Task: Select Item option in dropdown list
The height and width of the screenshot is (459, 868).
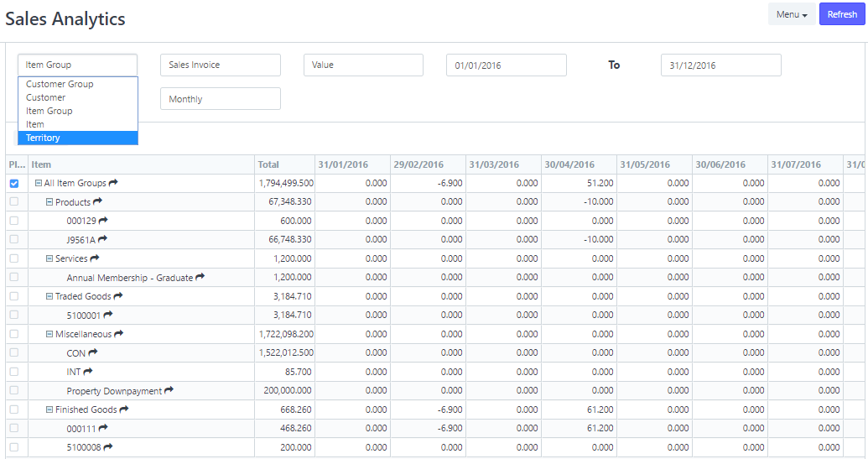Action: [77, 124]
